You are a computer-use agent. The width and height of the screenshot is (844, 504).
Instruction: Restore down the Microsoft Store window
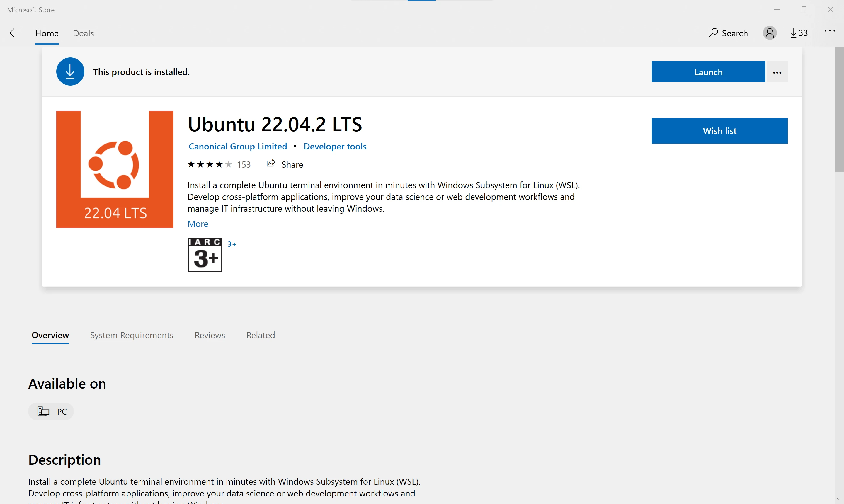pos(803,9)
